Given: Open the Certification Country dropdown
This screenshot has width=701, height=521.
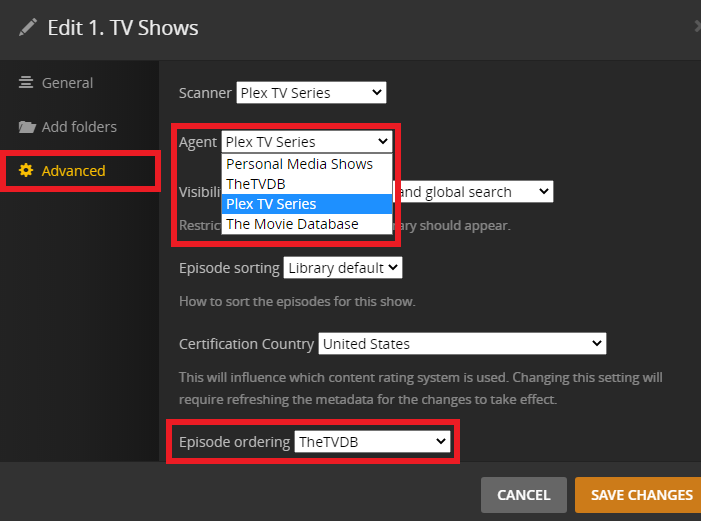Looking at the screenshot, I should point(462,343).
